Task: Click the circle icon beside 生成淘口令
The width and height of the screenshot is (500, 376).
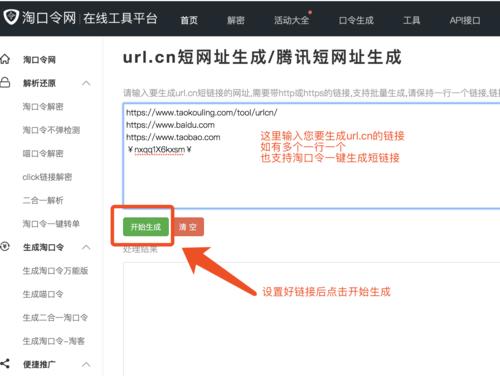Action: pyautogui.click(x=5, y=247)
